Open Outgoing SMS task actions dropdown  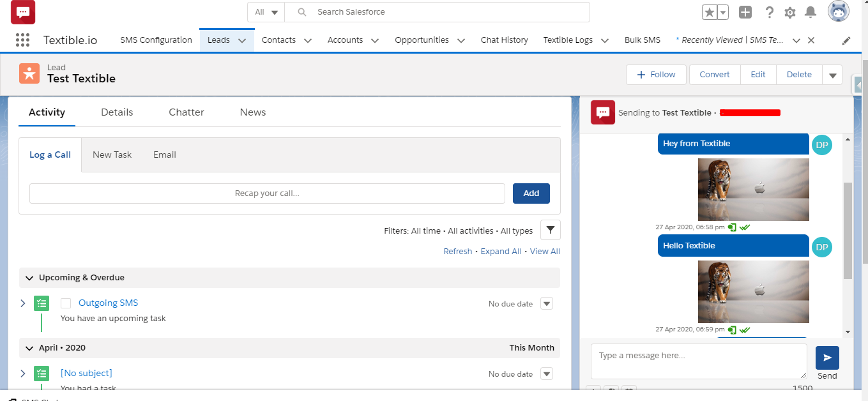(x=547, y=303)
